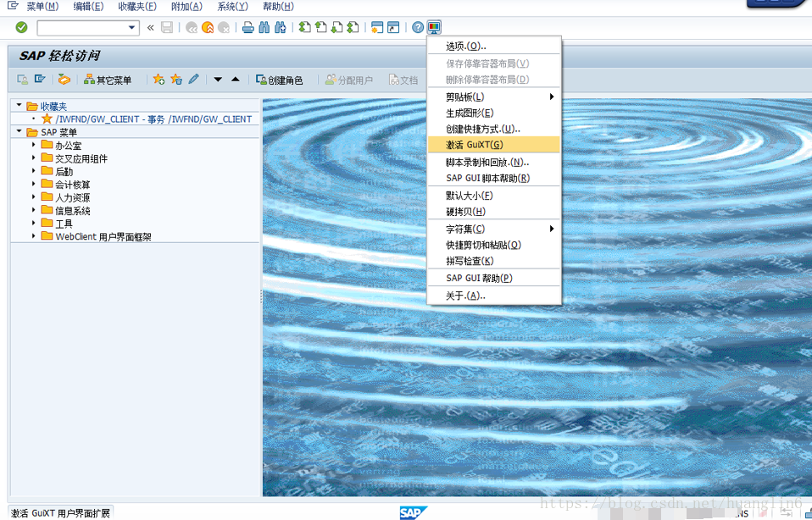812x520 pixels.
Task: Open the command field dropdown arrow
Action: tap(132, 27)
